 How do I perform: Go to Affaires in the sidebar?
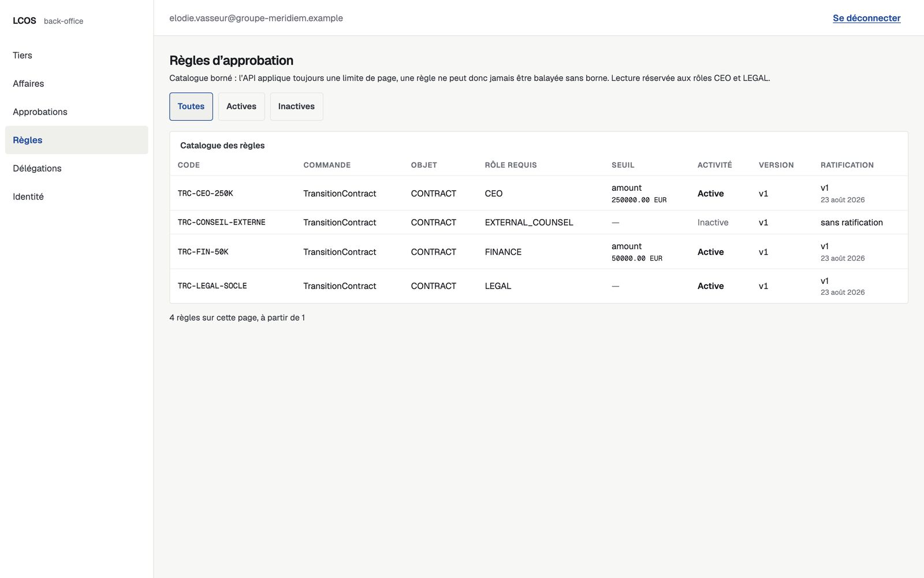pyautogui.click(x=76, y=84)
